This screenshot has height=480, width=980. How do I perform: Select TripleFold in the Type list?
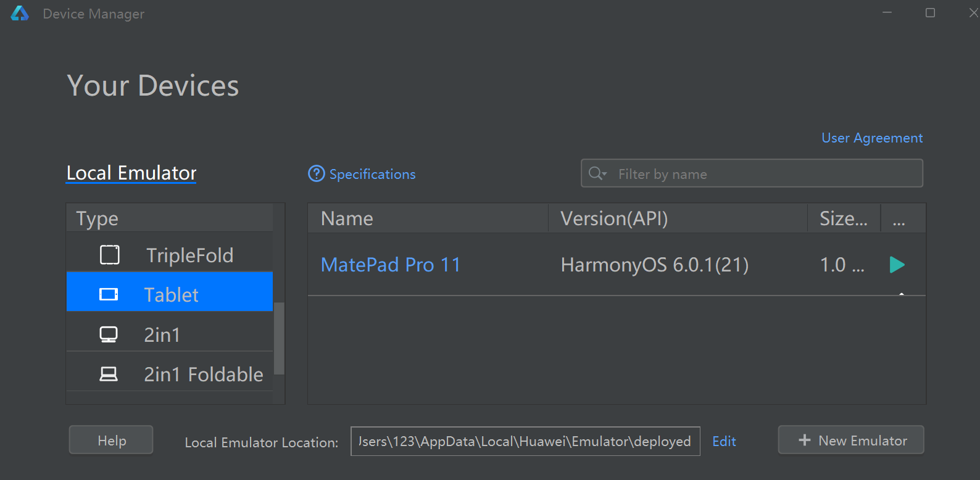(x=170, y=255)
